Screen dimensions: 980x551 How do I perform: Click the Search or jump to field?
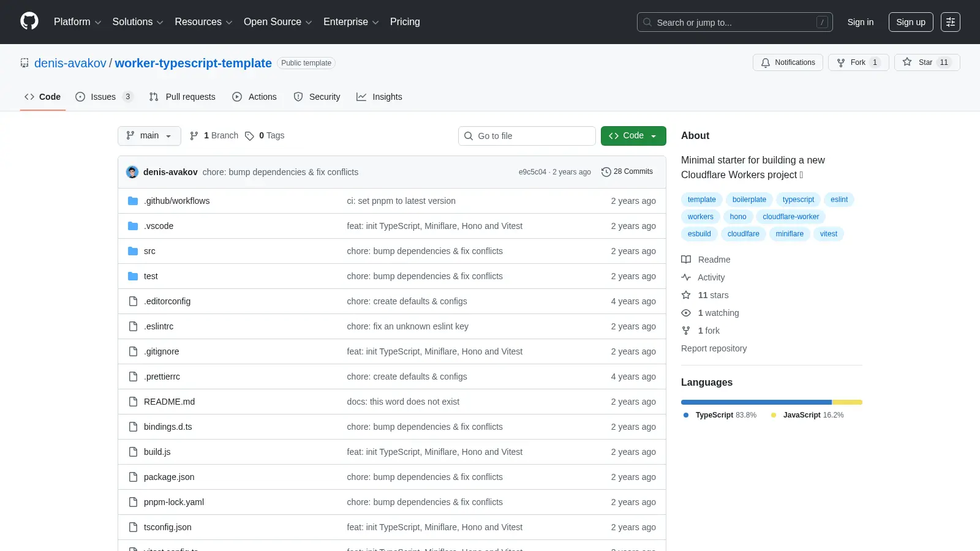(x=735, y=22)
